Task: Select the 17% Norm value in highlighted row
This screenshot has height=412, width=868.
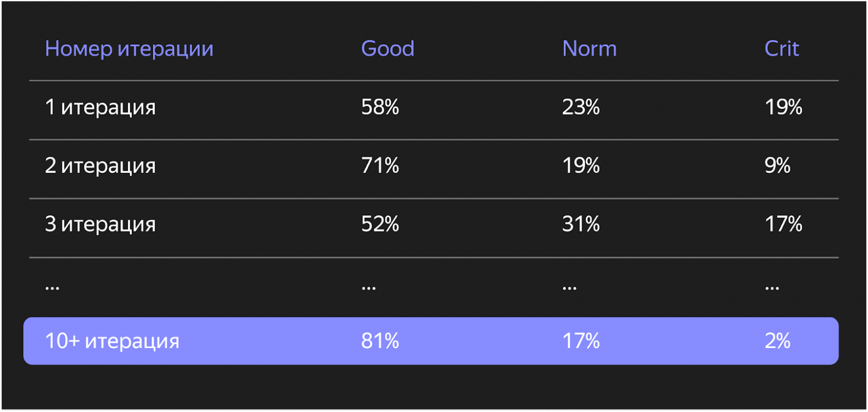Action: (x=581, y=341)
